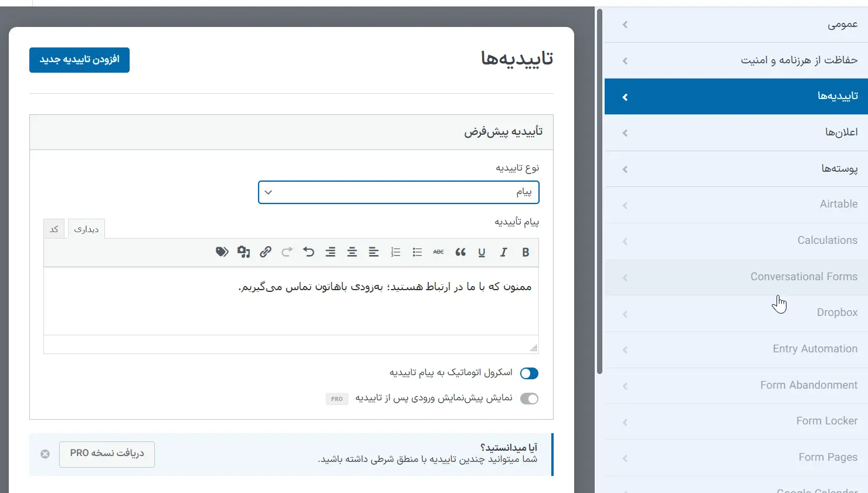Open Conversational Forms settings item

tap(736, 277)
